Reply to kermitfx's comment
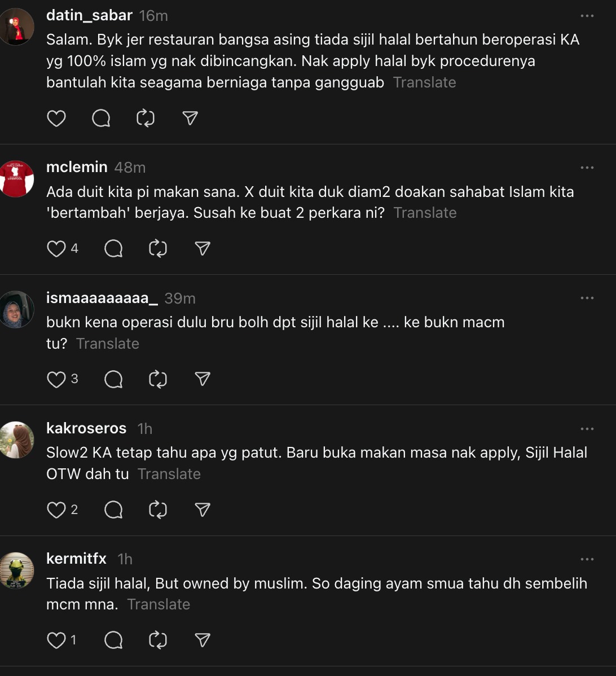This screenshot has width=616, height=676. click(113, 640)
